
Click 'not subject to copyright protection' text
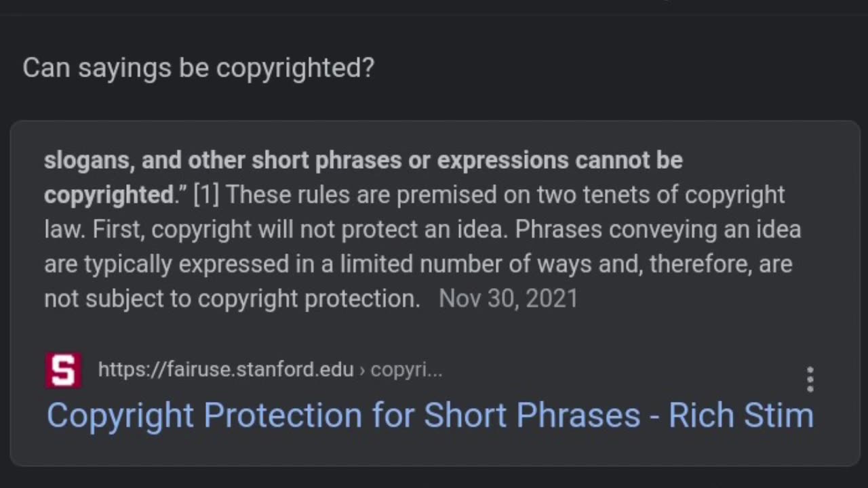coord(232,298)
